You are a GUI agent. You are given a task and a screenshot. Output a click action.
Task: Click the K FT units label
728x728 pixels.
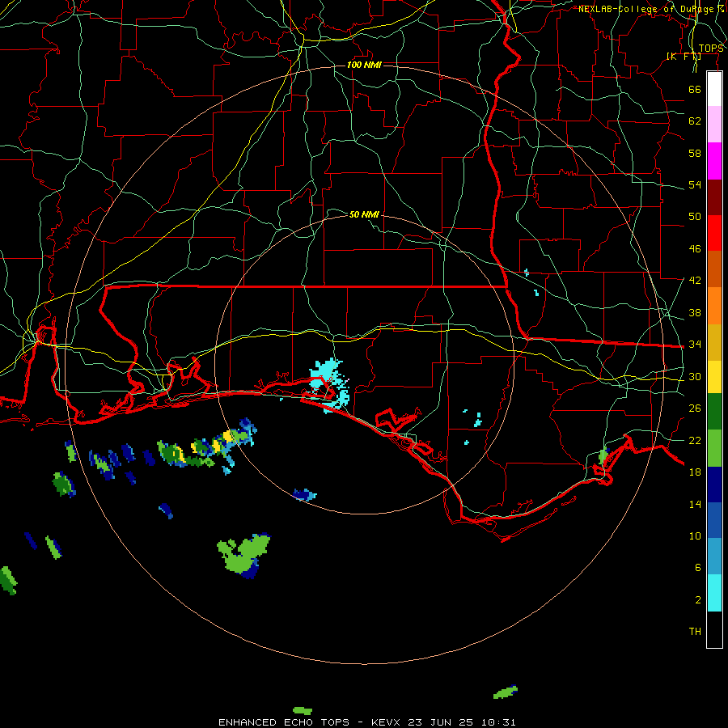pos(684,56)
